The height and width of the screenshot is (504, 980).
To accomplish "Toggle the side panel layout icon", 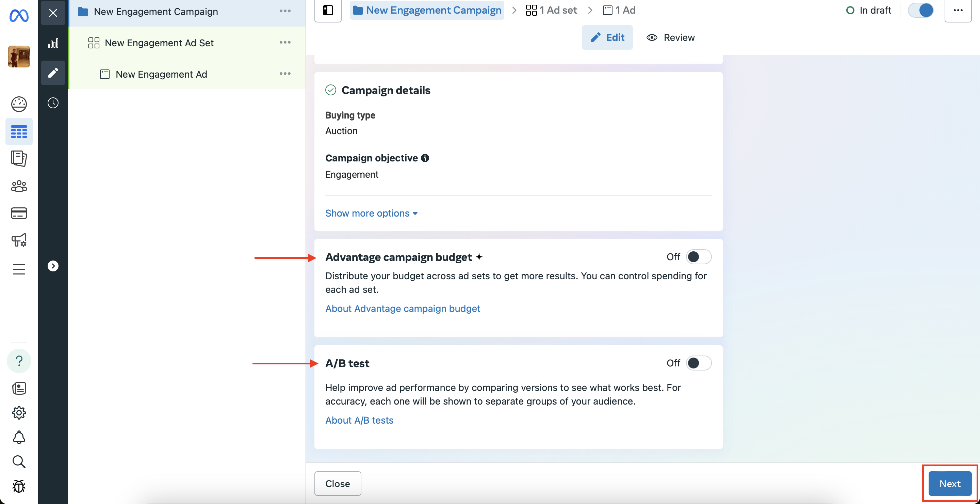I will coord(328,10).
